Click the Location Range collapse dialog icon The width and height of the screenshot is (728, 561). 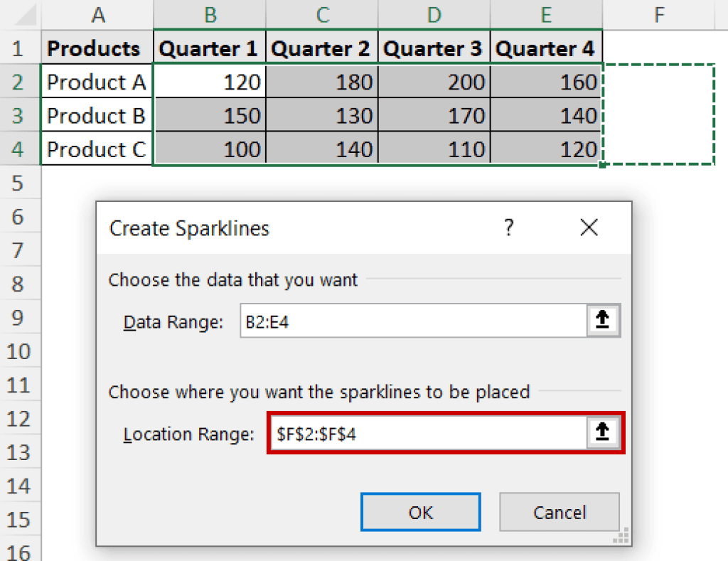[x=603, y=433]
